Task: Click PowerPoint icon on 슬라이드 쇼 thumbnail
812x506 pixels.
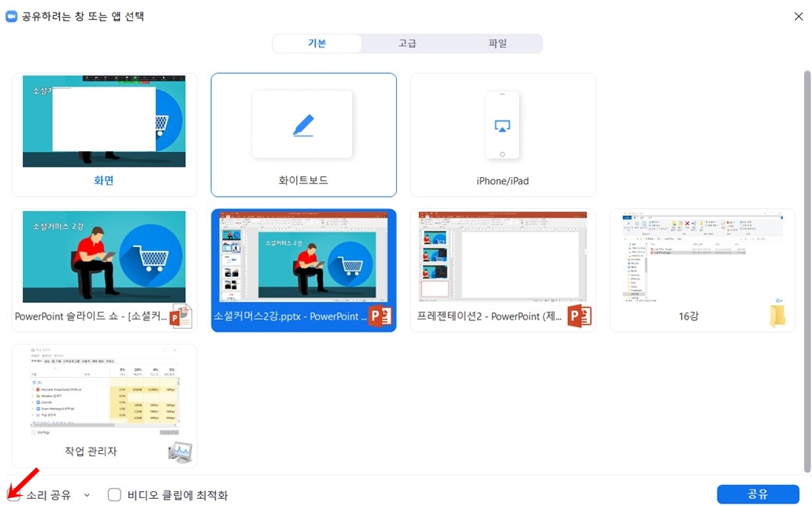Action: (x=180, y=315)
